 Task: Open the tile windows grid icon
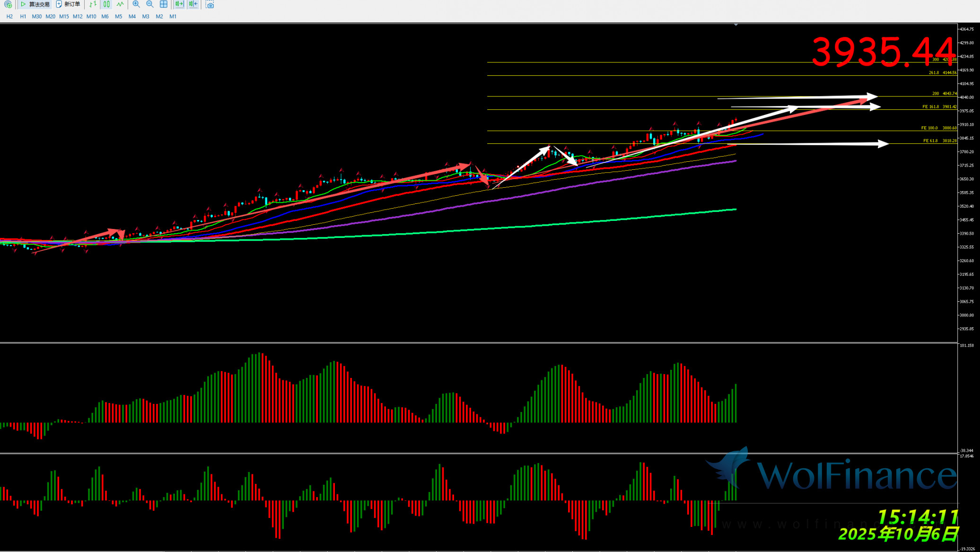click(164, 4)
